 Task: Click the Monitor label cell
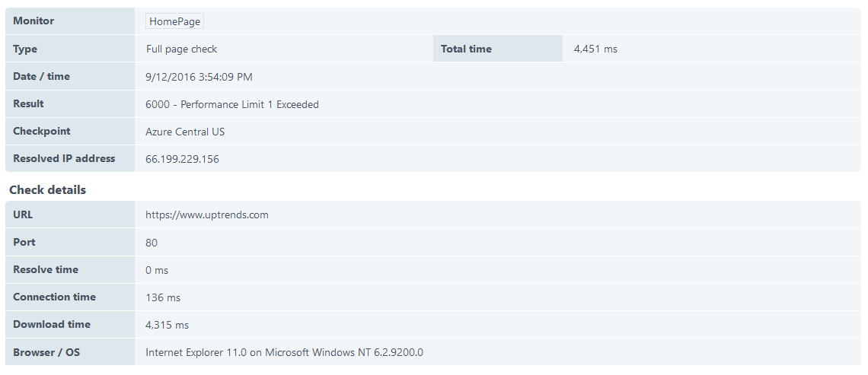pos(70,21)
